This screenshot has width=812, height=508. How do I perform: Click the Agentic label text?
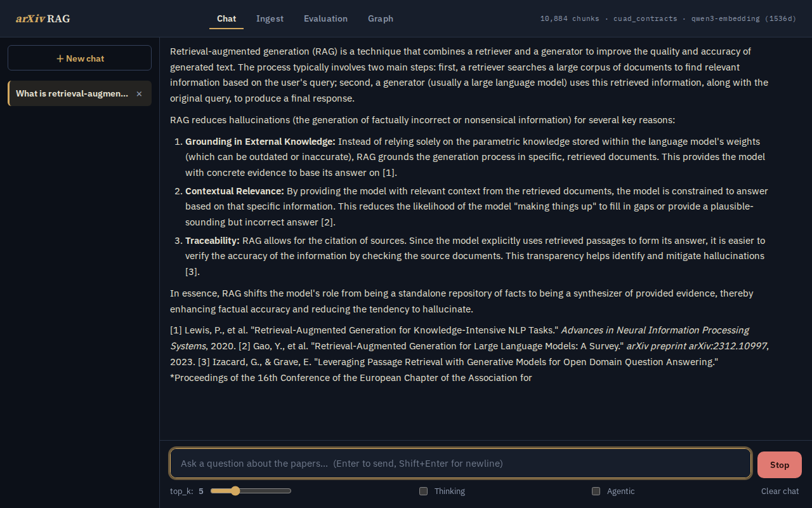point(620,491)
